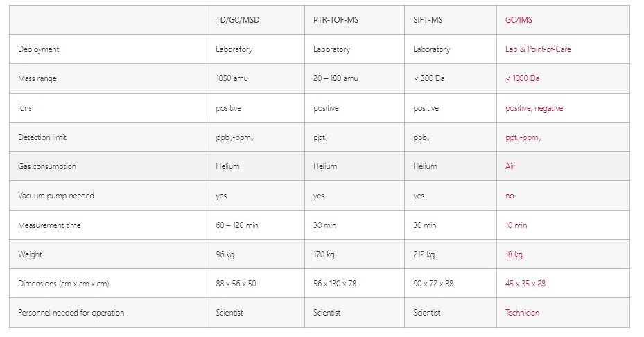
Task: Click the "18 kg" weight value
Action: [514, 254]
